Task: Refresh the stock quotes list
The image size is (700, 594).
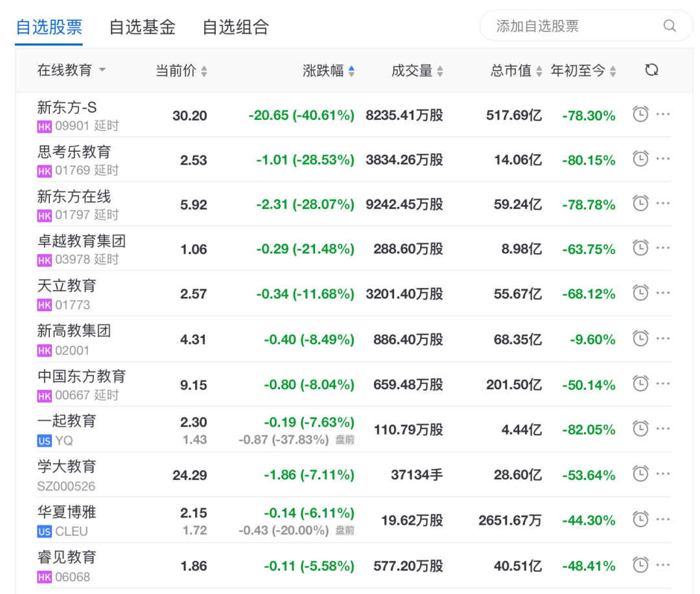Action: click(652, 69)
